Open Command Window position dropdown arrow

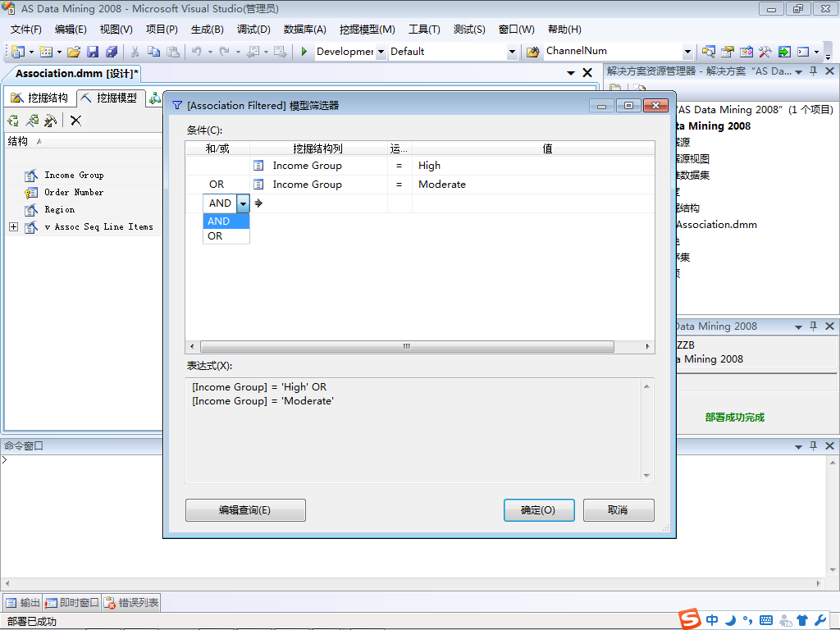(798, 445)
